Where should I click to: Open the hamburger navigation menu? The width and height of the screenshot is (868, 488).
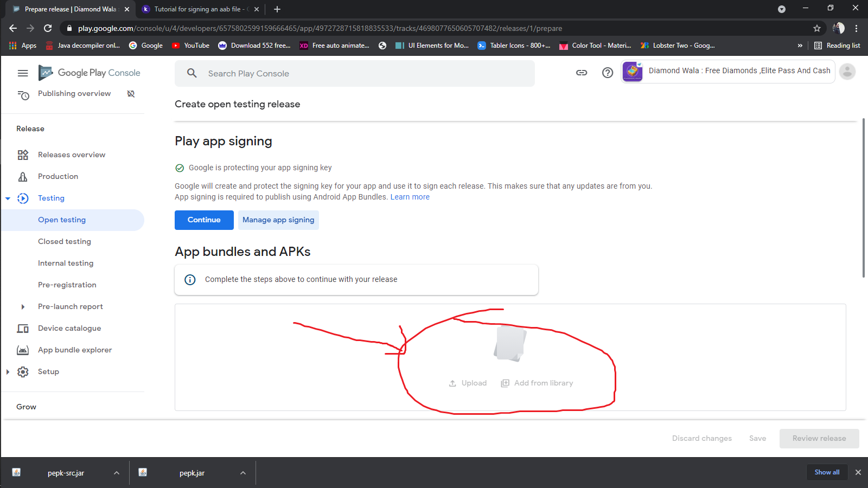(23, 73)
